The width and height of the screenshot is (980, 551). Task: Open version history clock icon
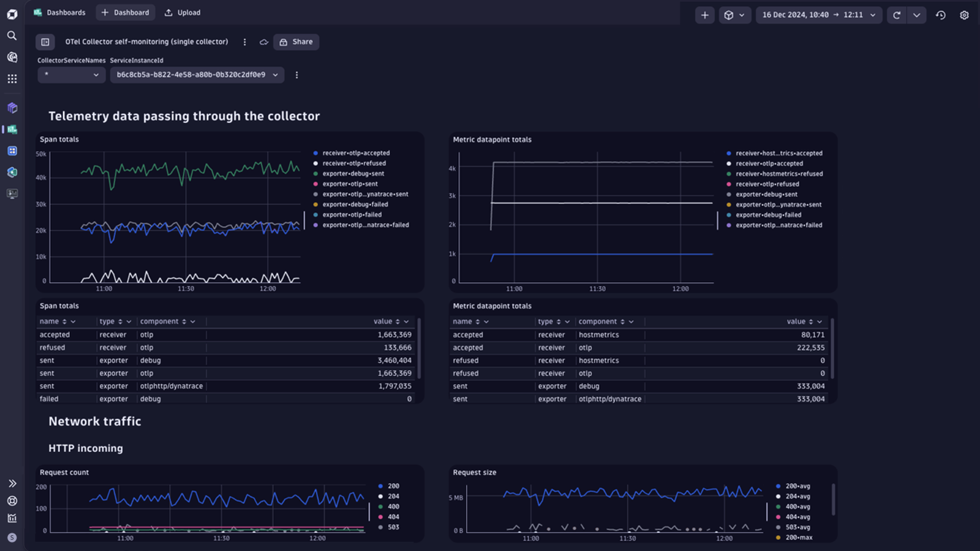(x=941, y=15)
